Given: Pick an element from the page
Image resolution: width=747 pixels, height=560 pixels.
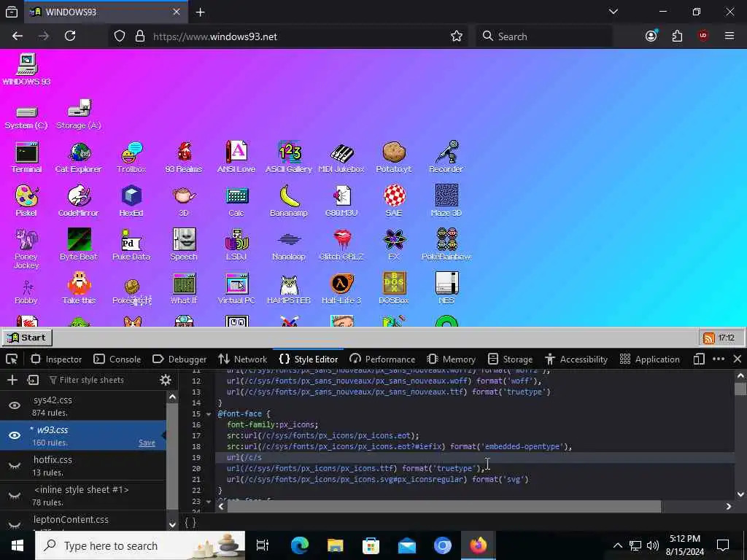Looking at the screenshot, I should tap(12, 359).
